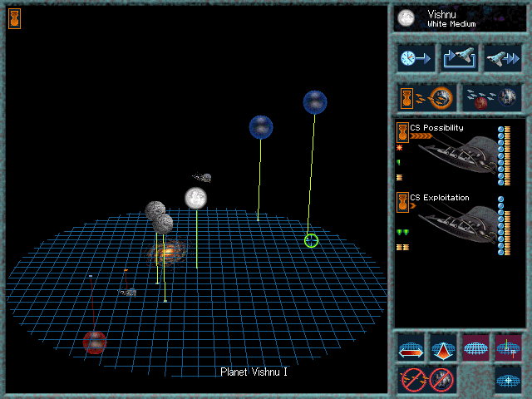Screen dimensions: 532x399
Task: Click the end turn clock-and-arrow button
Action: pyautogui.click(x=416, y=58)
